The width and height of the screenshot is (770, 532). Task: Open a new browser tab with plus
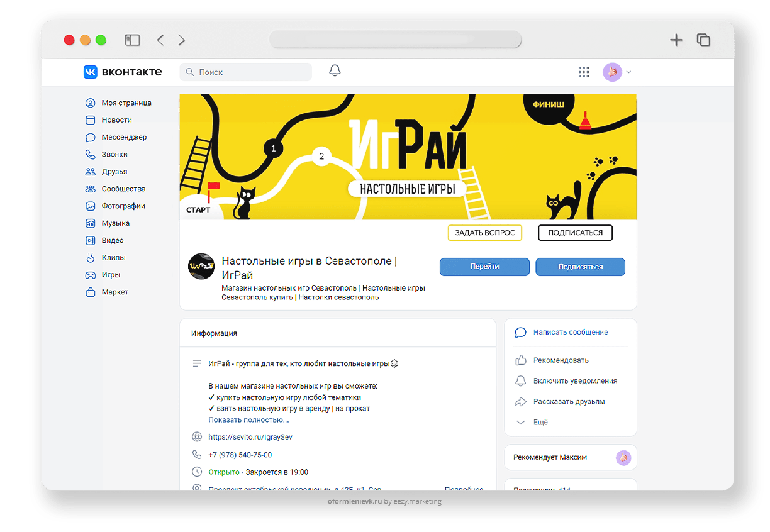coord(676,40)
